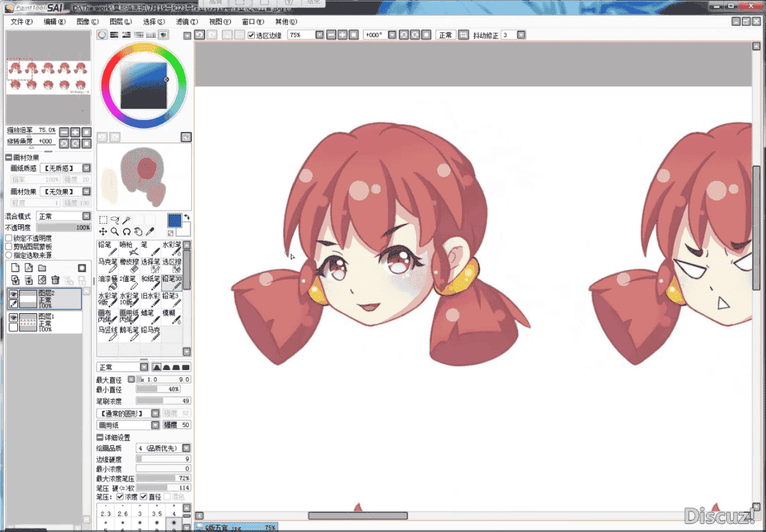Select the 橡皮擦 eraser tool
Viewport: 766px width, 532px height.
pos(129,265)
